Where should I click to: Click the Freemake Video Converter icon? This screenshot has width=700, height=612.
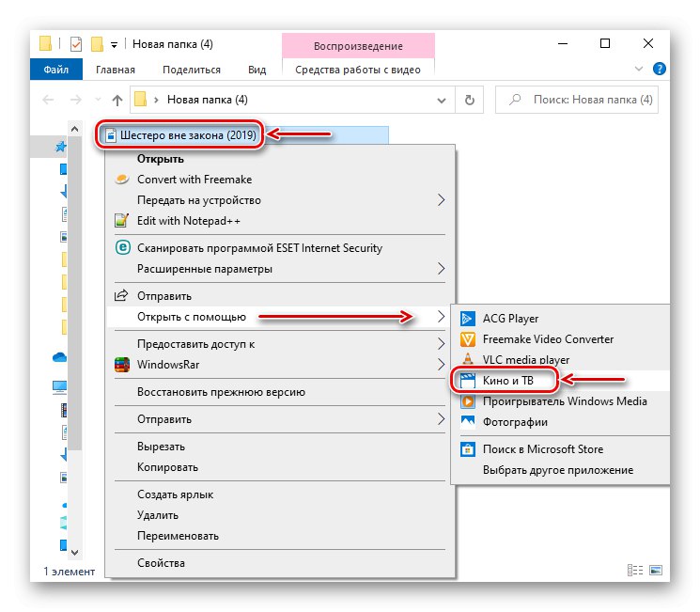coord(467,339)
